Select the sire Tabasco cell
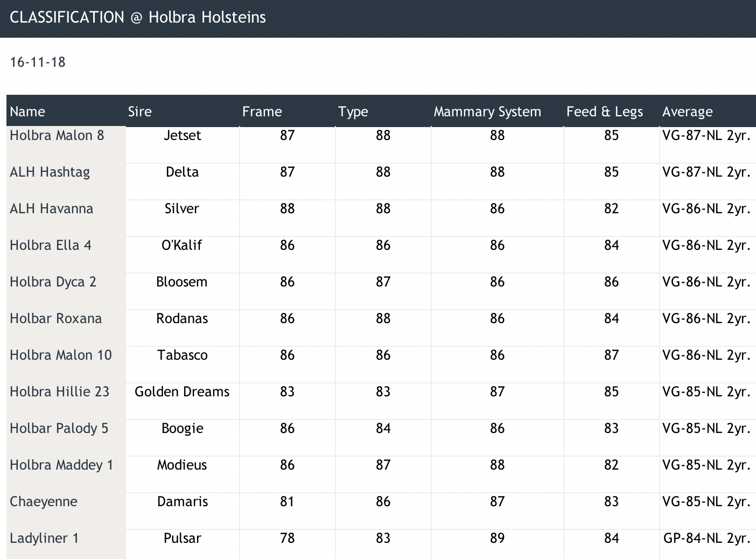This screenshot has height=559, width=756. pos(182,355)
